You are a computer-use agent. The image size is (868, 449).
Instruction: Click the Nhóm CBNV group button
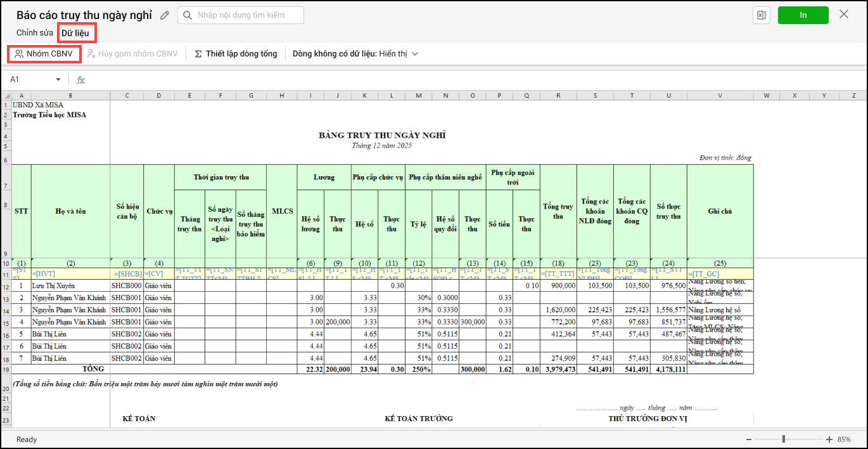point(44,54)
